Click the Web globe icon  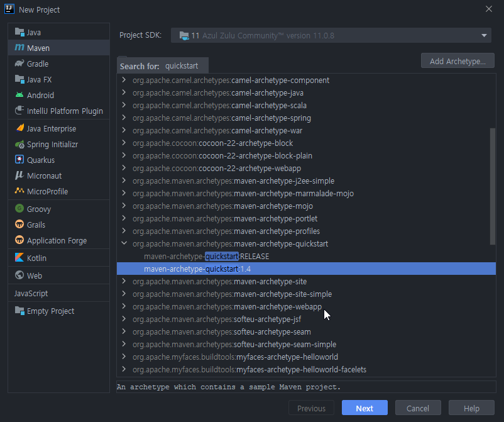tap(19, 275)
